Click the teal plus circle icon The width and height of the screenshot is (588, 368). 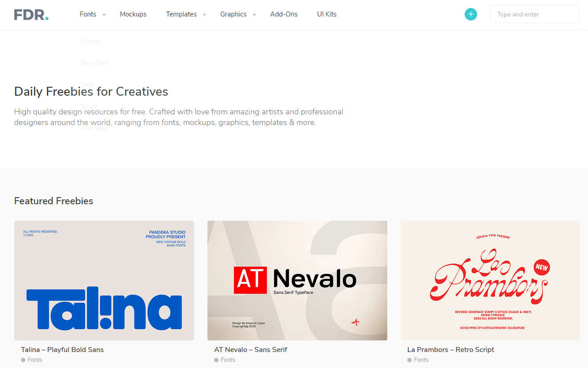470,14
